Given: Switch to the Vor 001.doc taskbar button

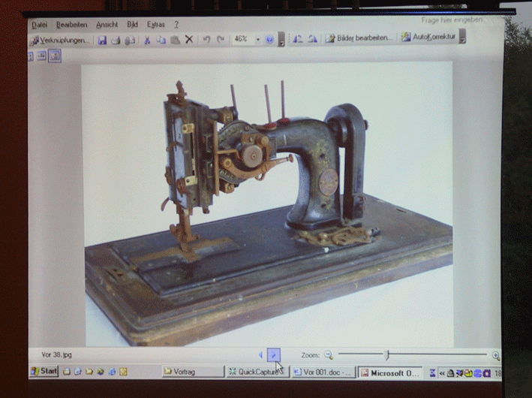Looking at the screenshot, I should 323,372.
